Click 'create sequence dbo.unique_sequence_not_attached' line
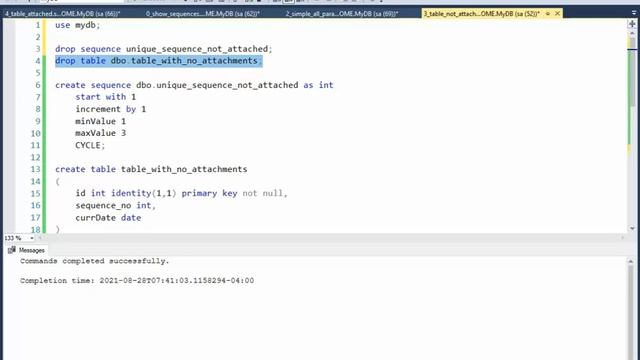Viewport: 640px width, 360px height. tap(194, 85)
